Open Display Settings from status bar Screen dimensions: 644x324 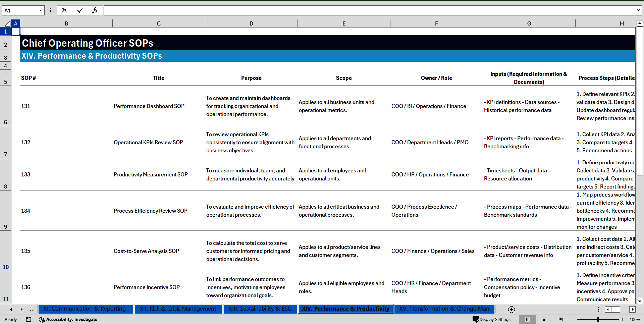(x=492, y=319)
